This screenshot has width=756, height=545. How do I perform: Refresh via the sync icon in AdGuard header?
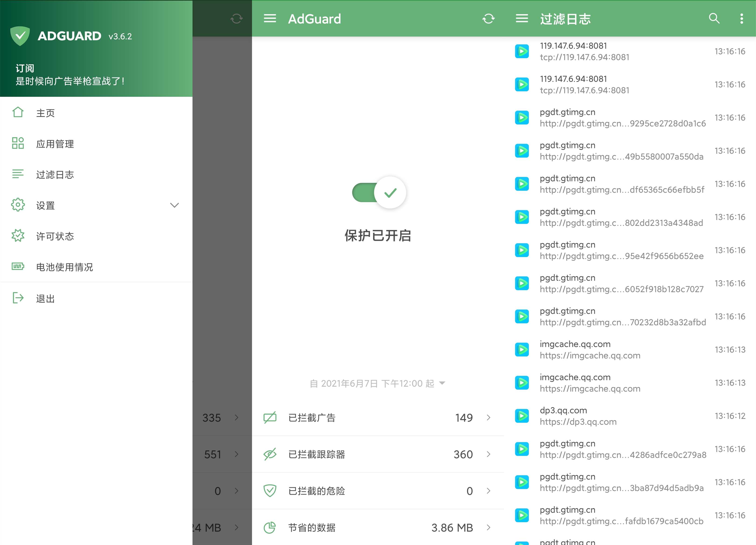(x=488, y=18)
